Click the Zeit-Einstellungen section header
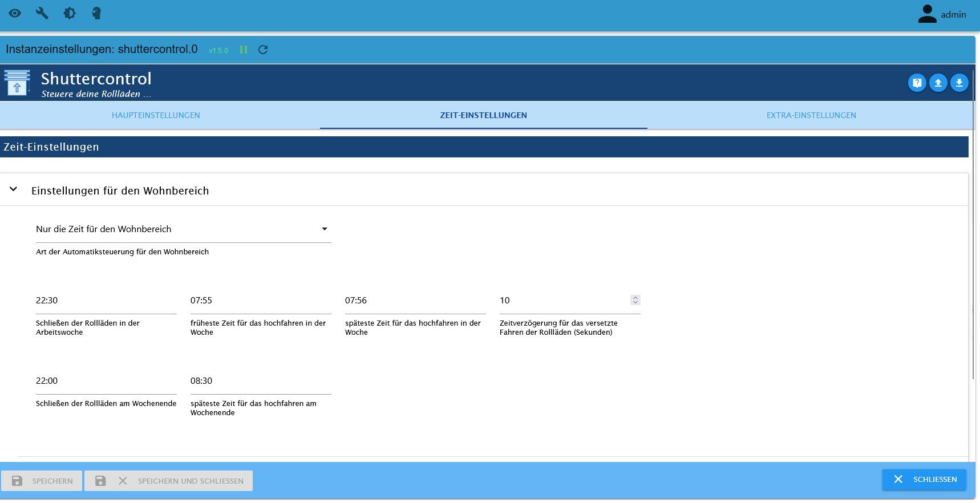980x503 pixels. pos(484,147)
